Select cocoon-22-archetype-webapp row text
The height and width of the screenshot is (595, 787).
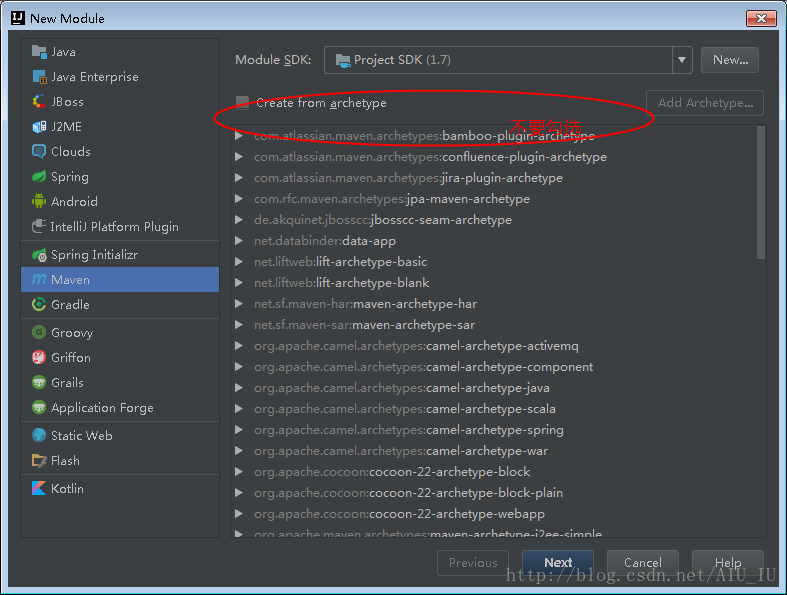coord(399,514)
